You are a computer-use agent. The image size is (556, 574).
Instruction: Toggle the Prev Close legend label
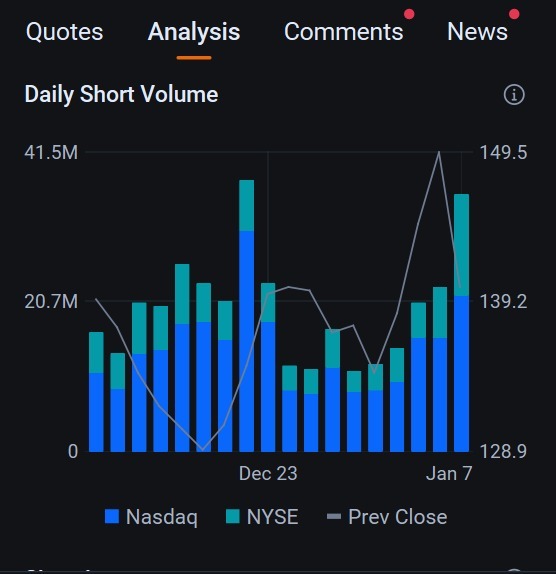click(398, 517)
